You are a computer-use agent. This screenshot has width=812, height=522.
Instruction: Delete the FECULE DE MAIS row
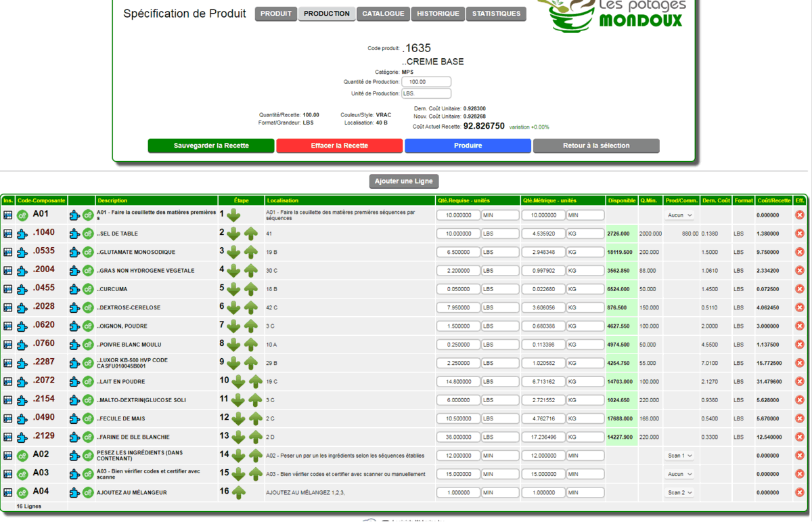click(x=800, y=418)
